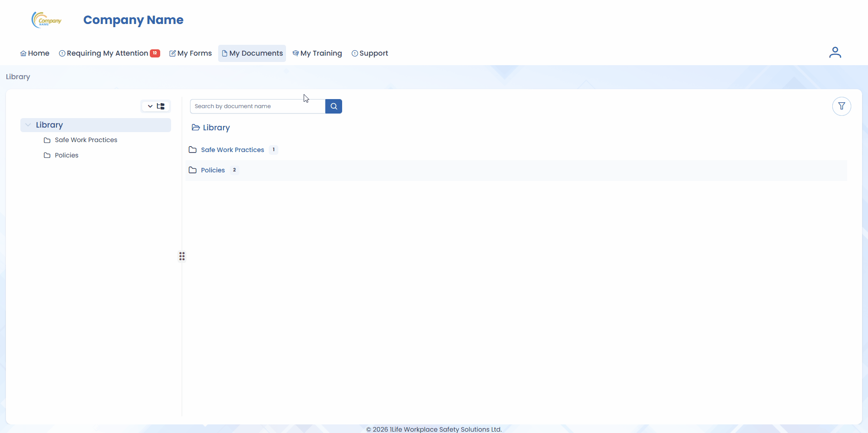Go to Requiring My Attention
Screen dimensions: 868x433
(104, 53)
